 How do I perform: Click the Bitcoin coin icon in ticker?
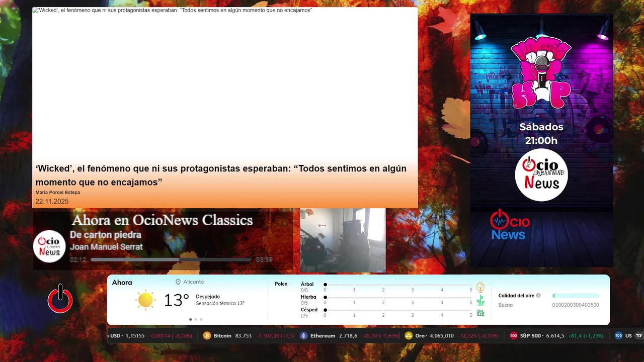click(x=207, y=336)
